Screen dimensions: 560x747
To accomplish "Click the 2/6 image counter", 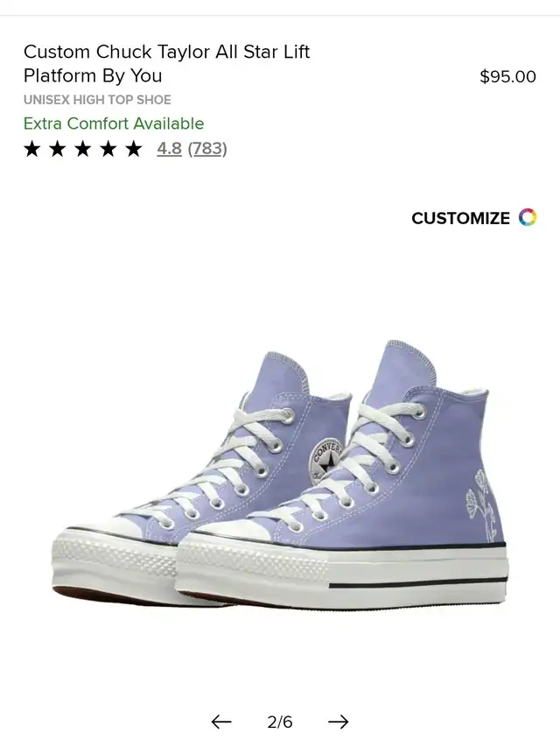I will click(x=280, y=722).
